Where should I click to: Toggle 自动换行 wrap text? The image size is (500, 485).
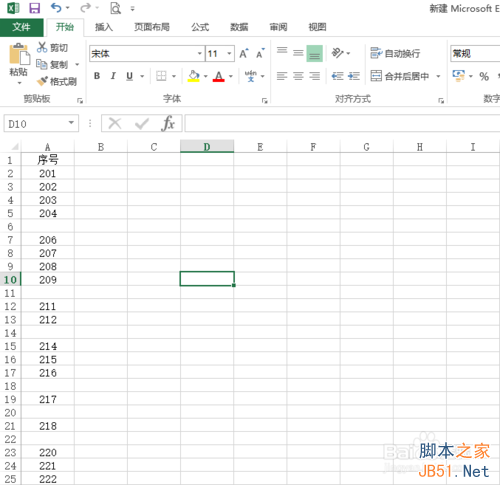pos(395,53)
